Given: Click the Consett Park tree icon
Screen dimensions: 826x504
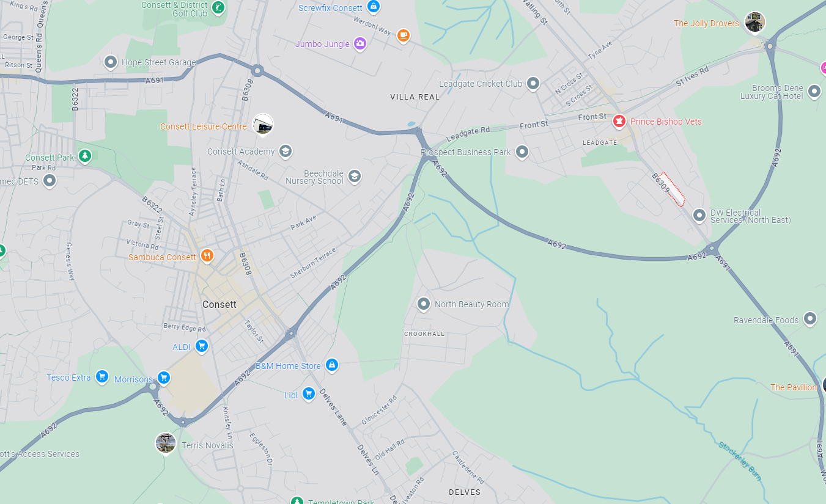Looking at the screenshot, I should pyautogui.click(x=85, y=156).
